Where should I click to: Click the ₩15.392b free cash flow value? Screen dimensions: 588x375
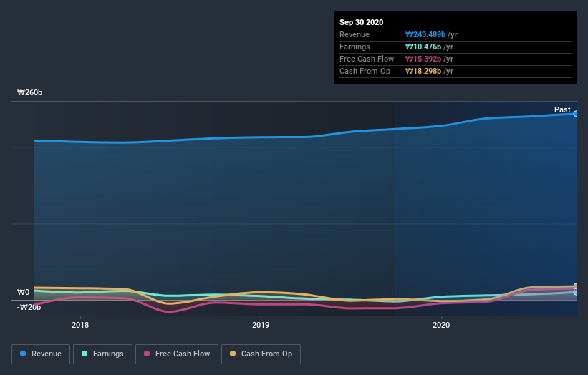423,59
